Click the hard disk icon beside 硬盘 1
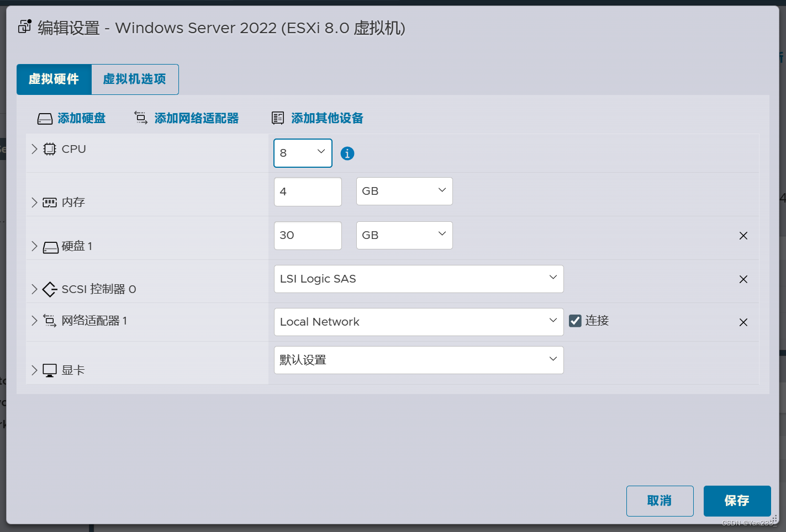This screenshot has width=786, height=532. point(49,246)
